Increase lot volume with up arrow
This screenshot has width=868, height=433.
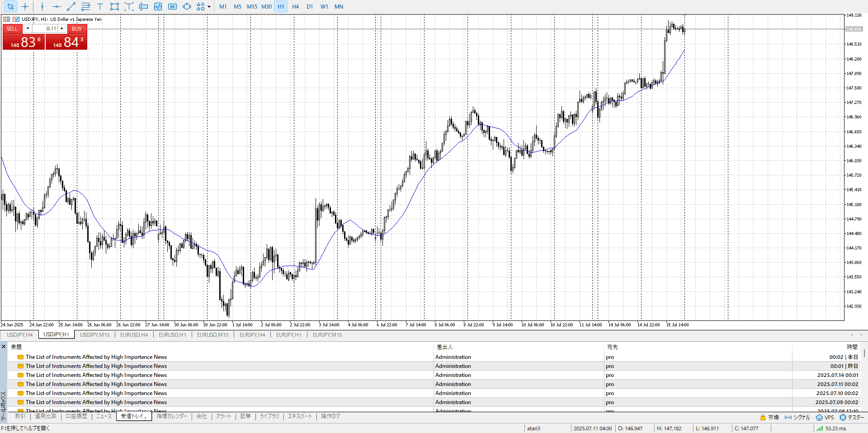[x=62, y=28]
